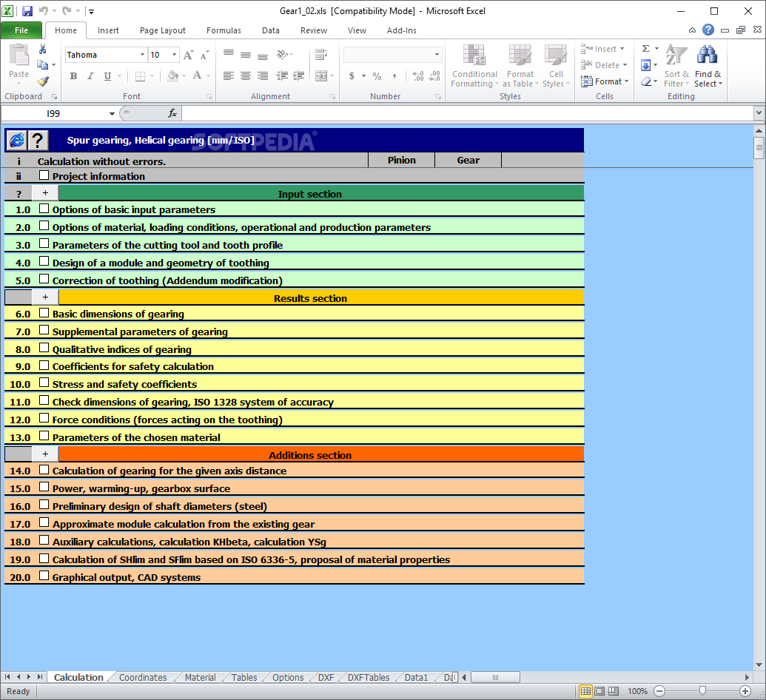Screen dimensions: 766x700
Task: Expand the Input section plus button
Action: (45, 193)
